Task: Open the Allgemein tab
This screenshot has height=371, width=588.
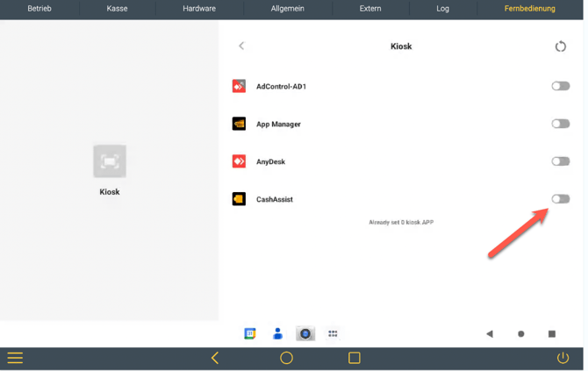Action: (287, 8)
